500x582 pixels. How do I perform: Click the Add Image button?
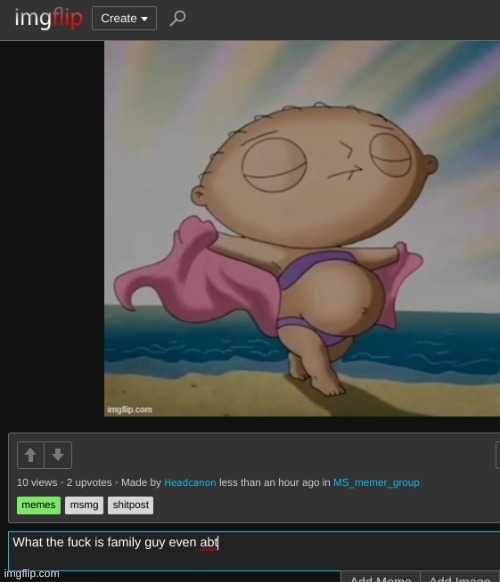click(x=460, y=577)
